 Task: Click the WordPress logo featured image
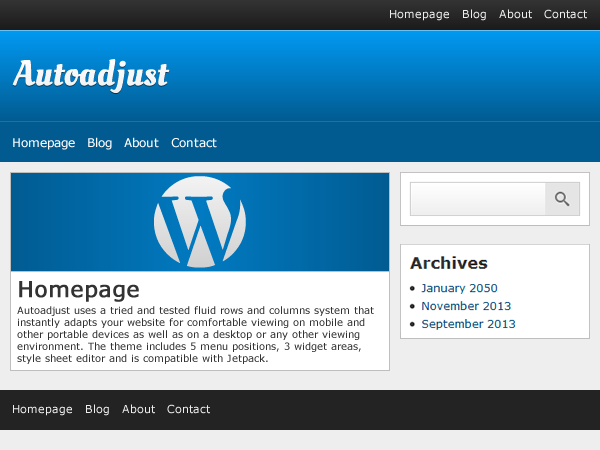pyautogui.click(x=200, y=222)
